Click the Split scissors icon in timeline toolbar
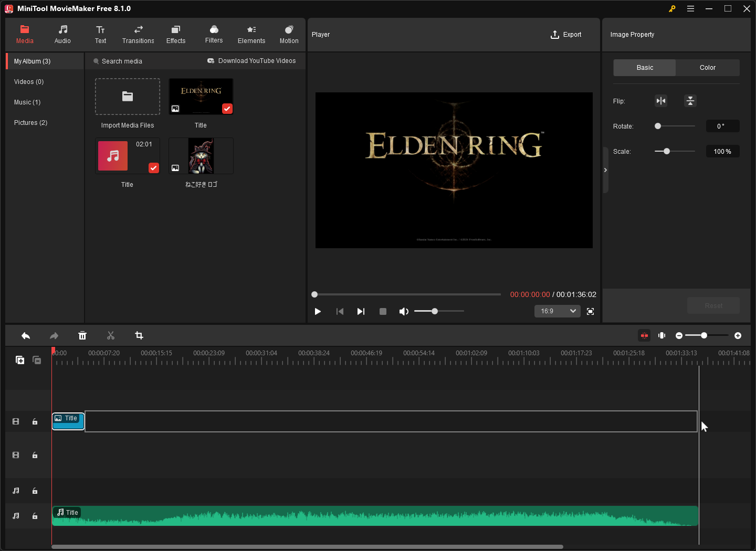756x551 pixels. click(x=111, y=336)
